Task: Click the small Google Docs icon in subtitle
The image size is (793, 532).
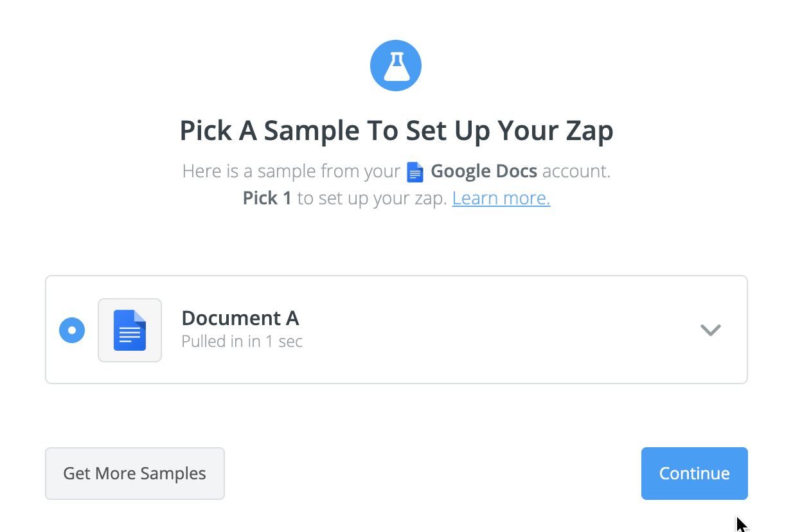Action: [415, 172]
